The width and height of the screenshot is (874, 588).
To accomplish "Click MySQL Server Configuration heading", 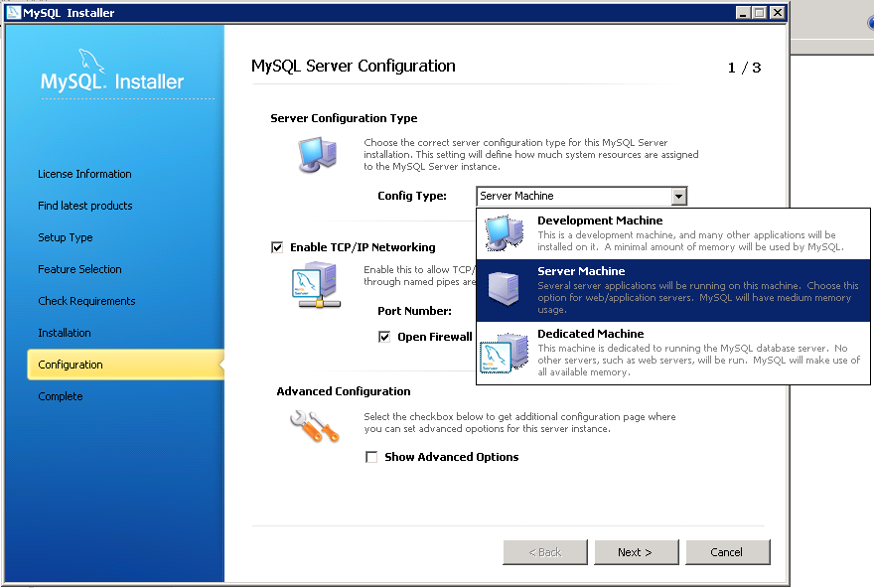I will click(354, 66).
